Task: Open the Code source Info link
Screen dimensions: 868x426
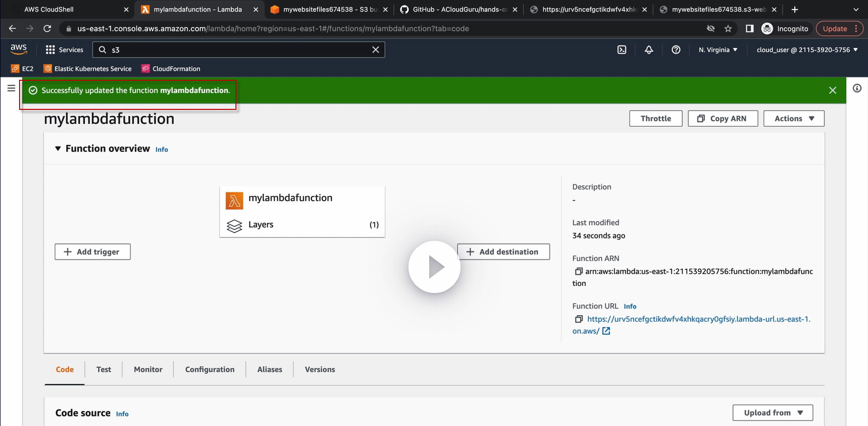Action: [x=122, y=414]
